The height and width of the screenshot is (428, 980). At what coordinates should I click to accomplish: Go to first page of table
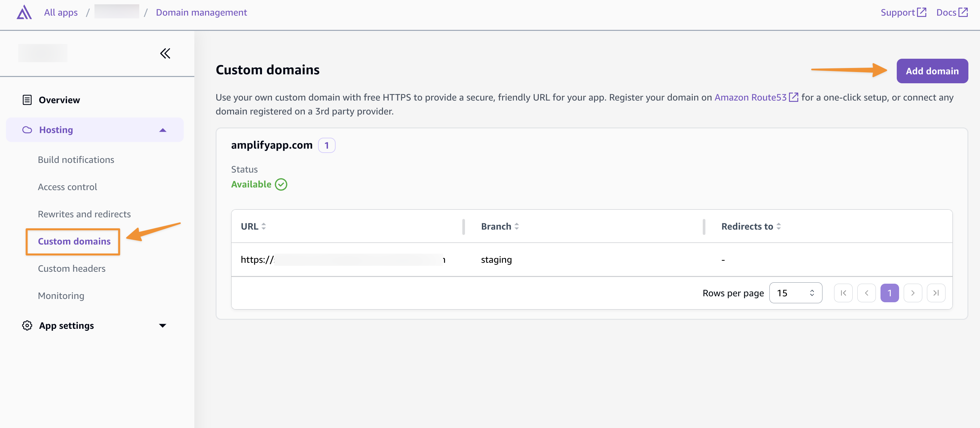pyautogui.click(x=843, y=293)
